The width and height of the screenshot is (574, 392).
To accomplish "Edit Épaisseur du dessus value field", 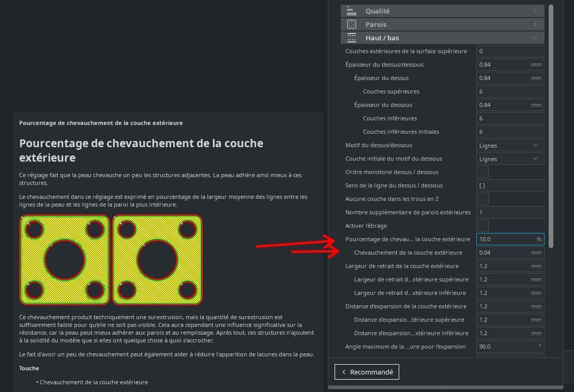I will coord(510,78).
